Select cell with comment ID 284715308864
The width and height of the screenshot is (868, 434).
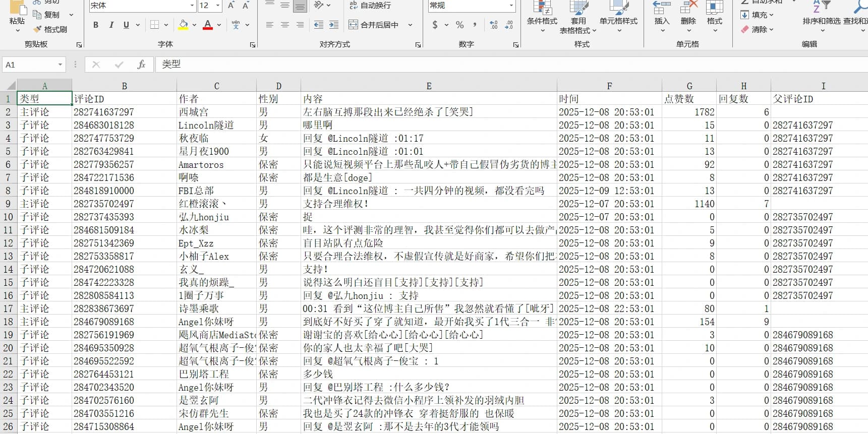124,426
